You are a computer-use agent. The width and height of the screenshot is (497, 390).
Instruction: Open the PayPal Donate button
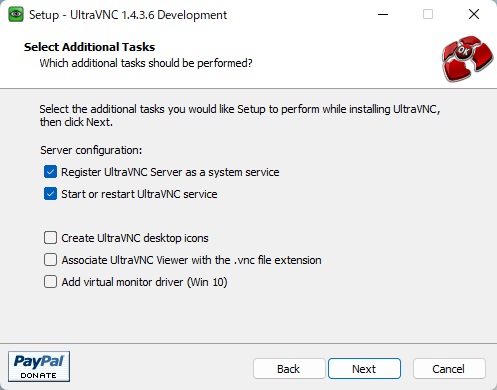click(x=39, y=366)
